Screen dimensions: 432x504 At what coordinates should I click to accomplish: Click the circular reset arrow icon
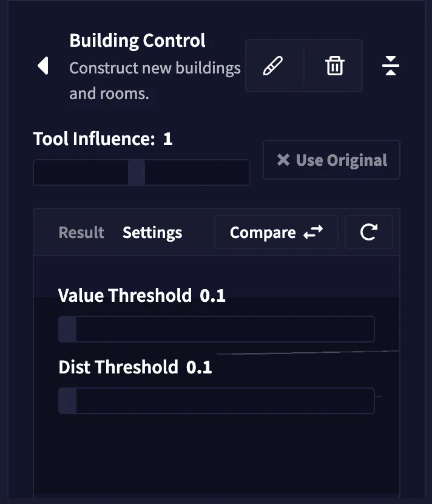click(369, 232)
